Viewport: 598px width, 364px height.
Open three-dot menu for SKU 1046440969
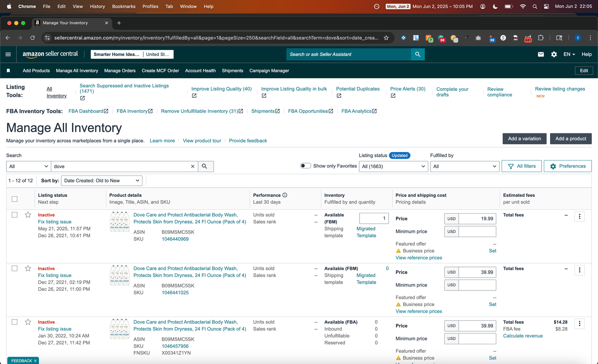click(x=580, y=217)
